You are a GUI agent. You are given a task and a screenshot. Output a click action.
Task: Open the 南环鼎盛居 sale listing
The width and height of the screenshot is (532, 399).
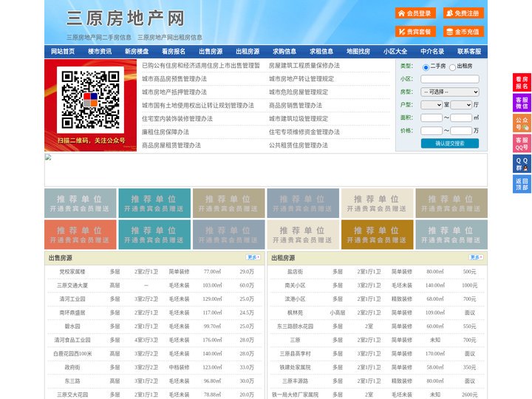(x=72, y=313)
